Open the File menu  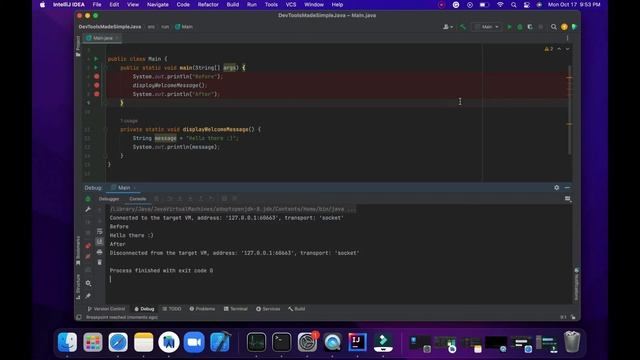[x=97, y=4]
